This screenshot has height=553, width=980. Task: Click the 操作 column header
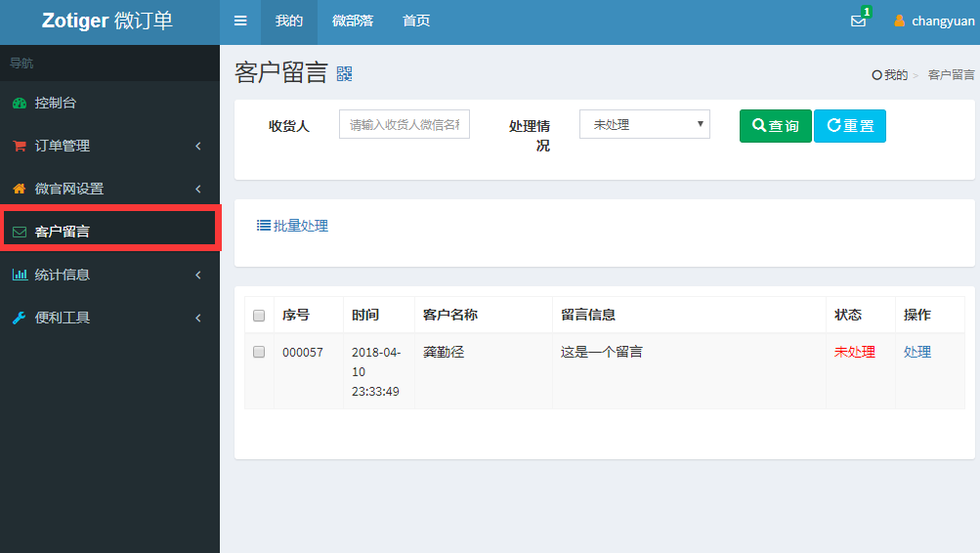click(916, 315)
